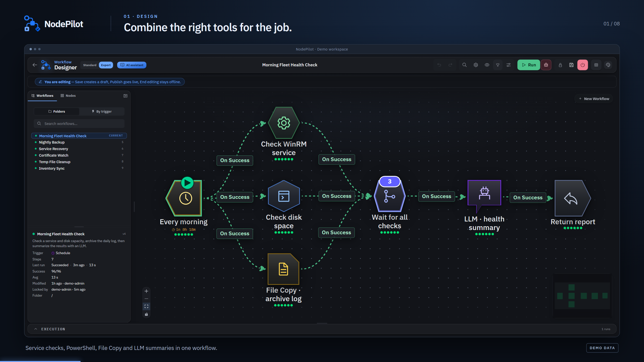Select the Wait for all checks merge node

[x=390, y=197]
